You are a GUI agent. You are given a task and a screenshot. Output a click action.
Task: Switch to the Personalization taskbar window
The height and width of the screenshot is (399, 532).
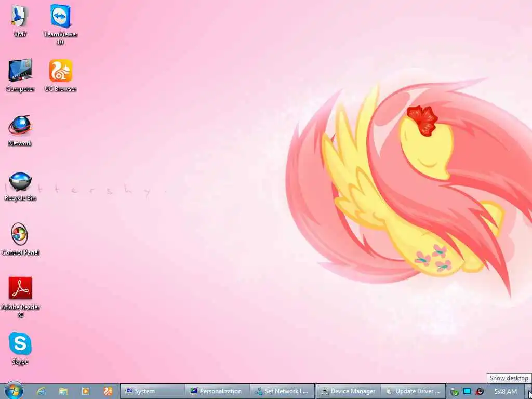(218, 391)
